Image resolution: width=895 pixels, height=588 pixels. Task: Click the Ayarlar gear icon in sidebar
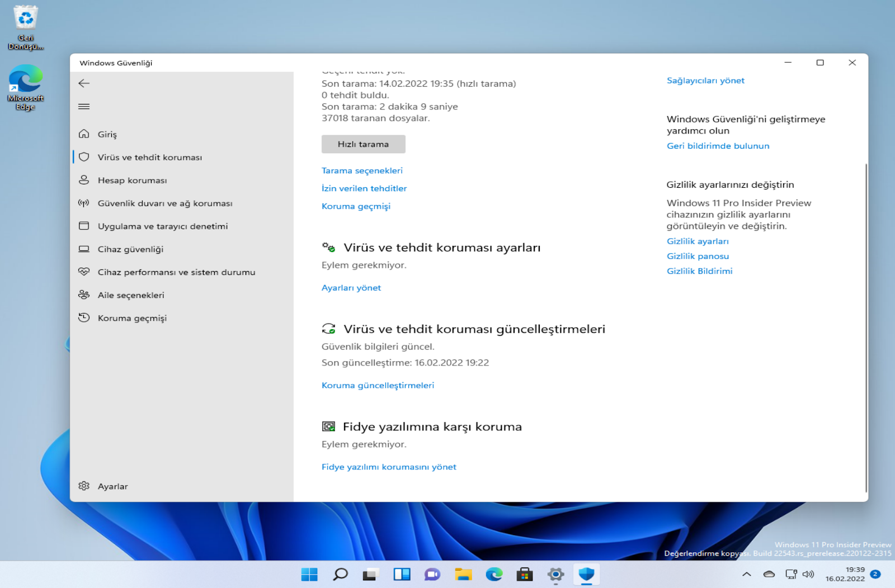tap(84, 486)
